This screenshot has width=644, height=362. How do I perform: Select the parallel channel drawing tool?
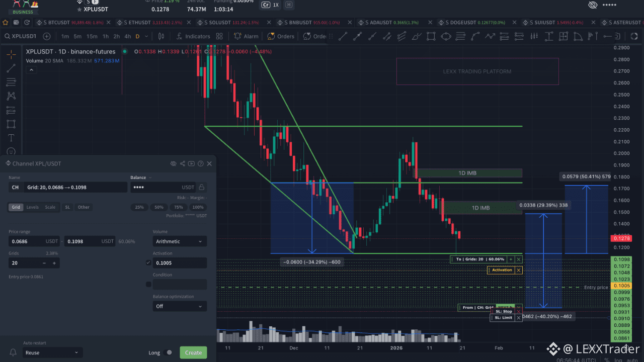[387, 36]
